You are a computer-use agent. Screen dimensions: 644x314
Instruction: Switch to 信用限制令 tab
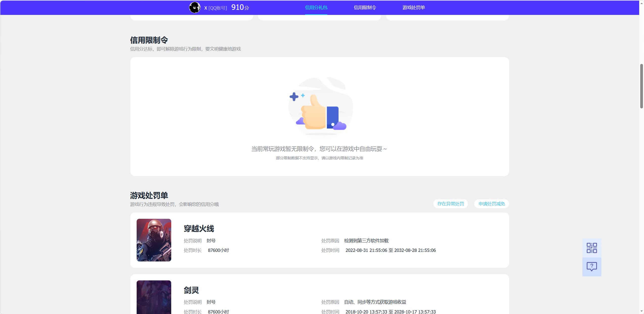coord(365,8)
